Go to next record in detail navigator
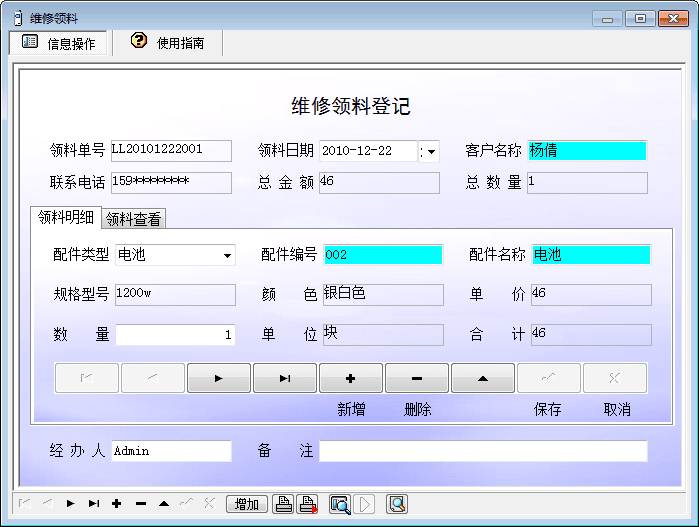The height and width of the screenshot is (527, 699). pos(219,378)
